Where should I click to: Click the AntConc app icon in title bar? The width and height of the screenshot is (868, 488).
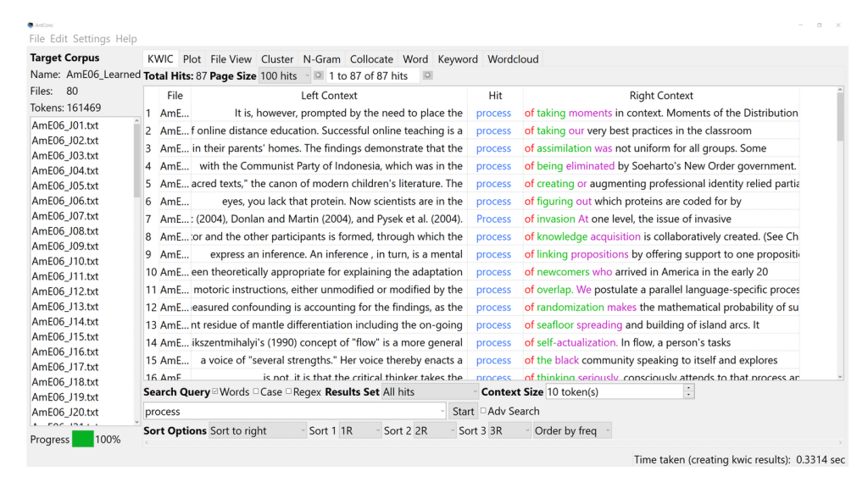[31, 25]
